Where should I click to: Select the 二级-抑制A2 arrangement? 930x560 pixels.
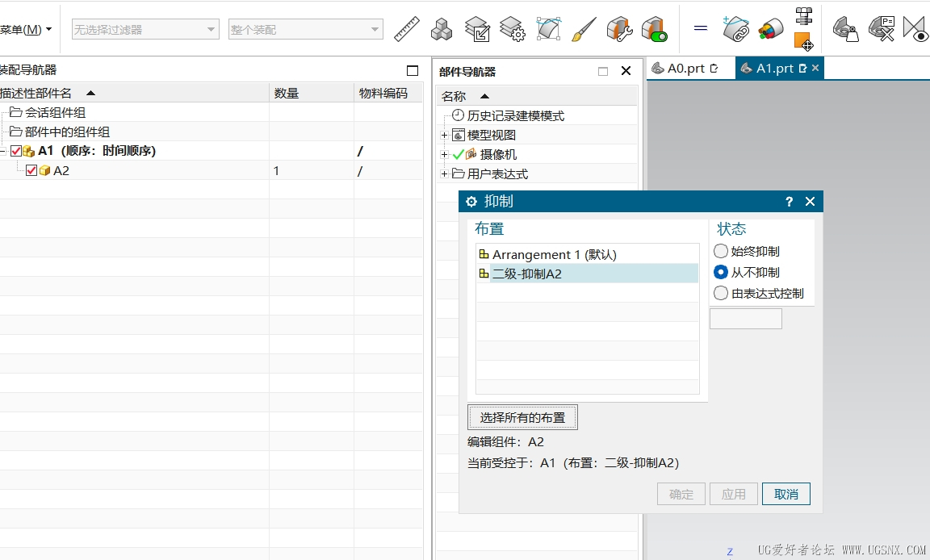click(587, 274)
